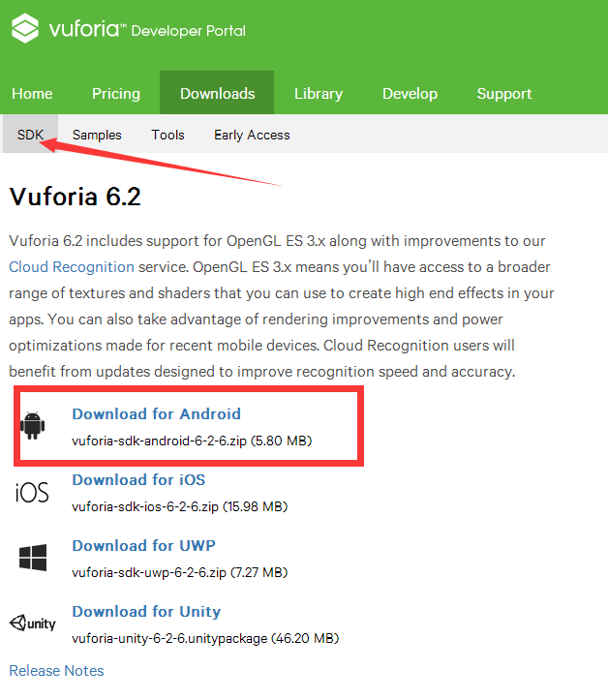Click the Windows UWP logo icon
The height and width of the screenshot is (700, 608).
click(33, 557)
